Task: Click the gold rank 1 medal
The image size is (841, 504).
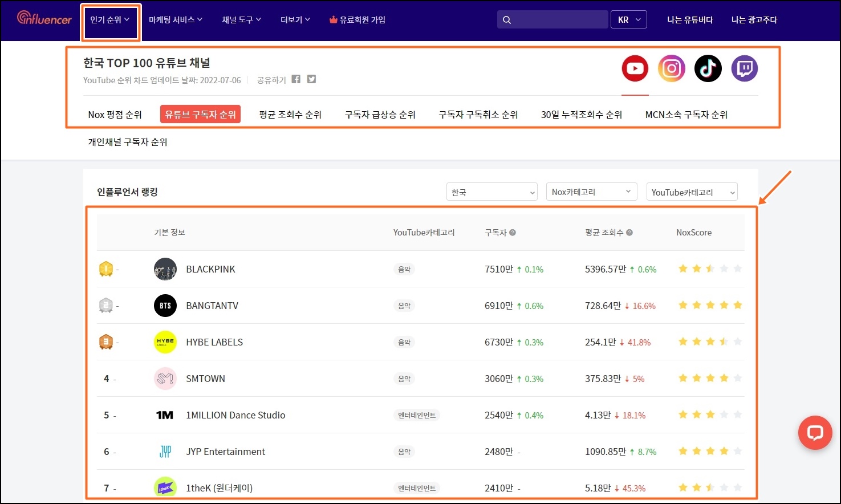Action: (x=106, y=269)
